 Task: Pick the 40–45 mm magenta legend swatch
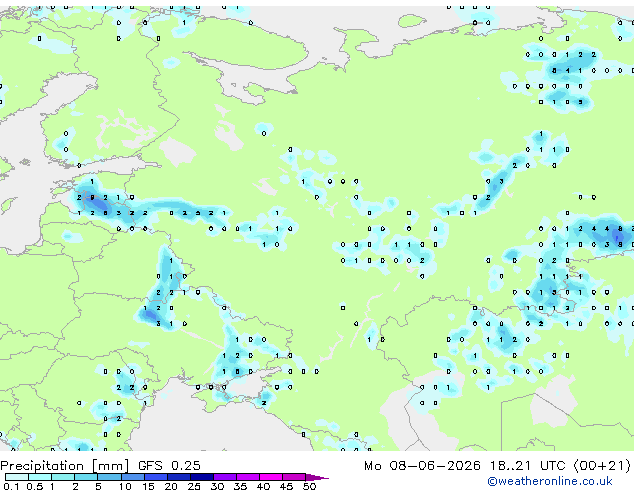(x=271, y=477)
